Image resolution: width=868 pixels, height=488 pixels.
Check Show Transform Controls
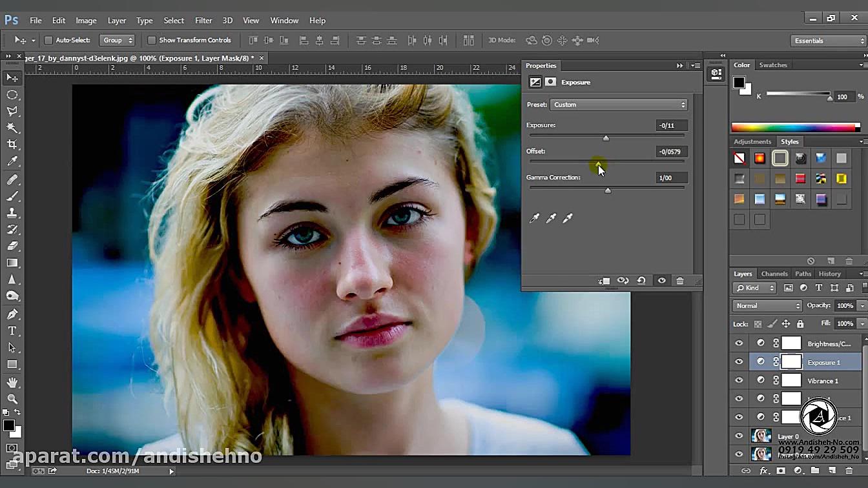(152, 40)
